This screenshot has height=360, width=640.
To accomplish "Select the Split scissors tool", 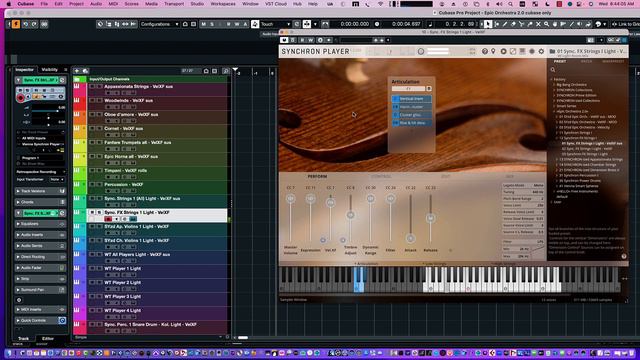I will point(521,24).
